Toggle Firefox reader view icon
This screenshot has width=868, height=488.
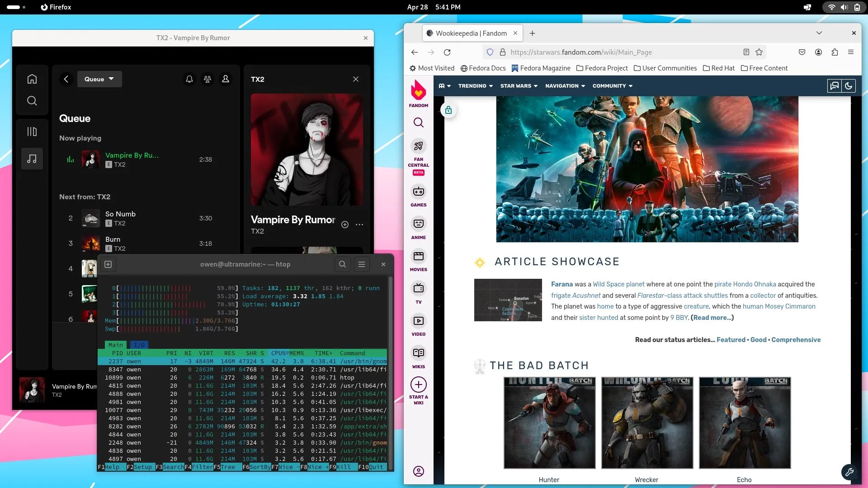(746, 52)
